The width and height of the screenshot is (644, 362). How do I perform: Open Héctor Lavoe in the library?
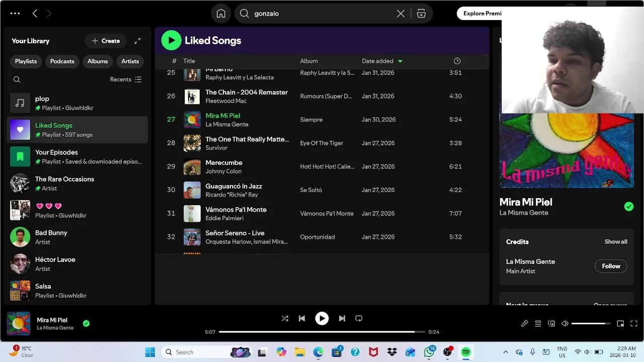pyautogui.click(x=77, y=264)
